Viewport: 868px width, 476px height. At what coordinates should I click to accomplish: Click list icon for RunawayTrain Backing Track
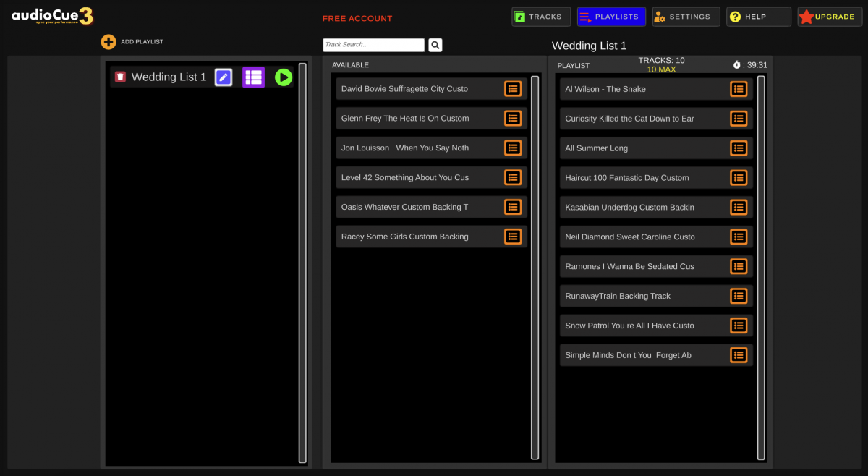coord(739,296)
